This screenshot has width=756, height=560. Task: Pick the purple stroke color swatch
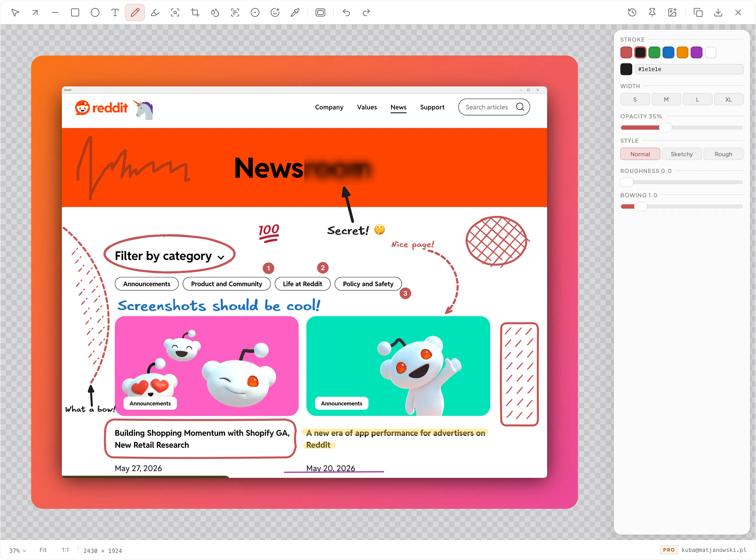point(697,52)
